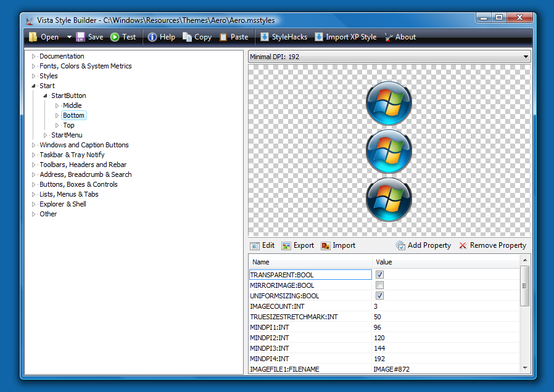
Task: Open the dropdown arrow beside Open
Action: pos(69,37)
